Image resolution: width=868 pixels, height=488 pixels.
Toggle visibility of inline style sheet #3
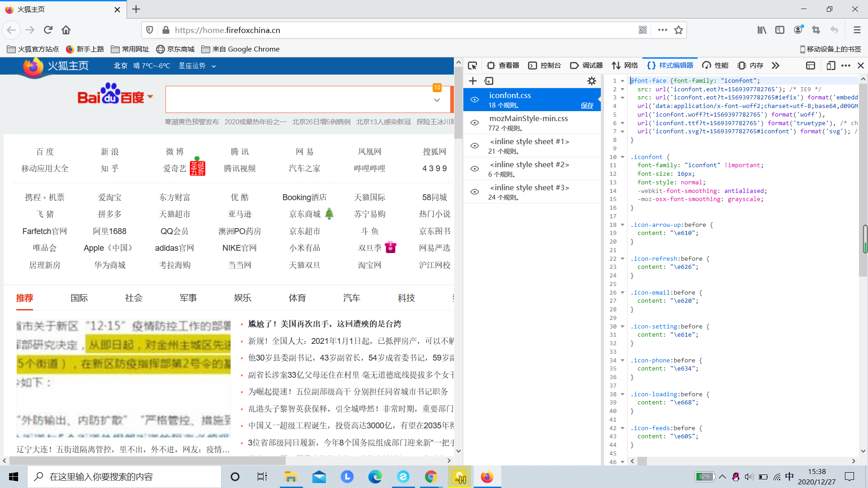(475, 192)
